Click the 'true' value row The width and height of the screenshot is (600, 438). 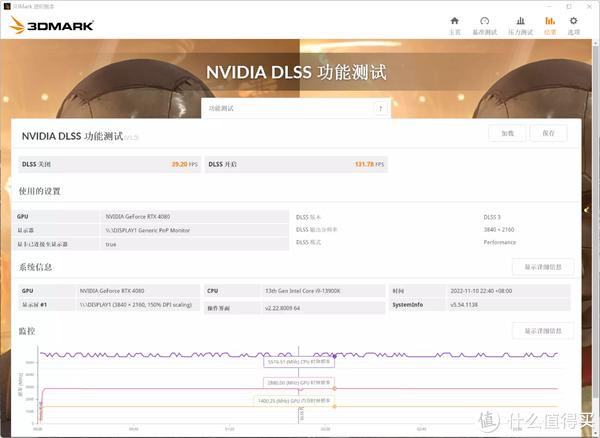click(151, 244)
